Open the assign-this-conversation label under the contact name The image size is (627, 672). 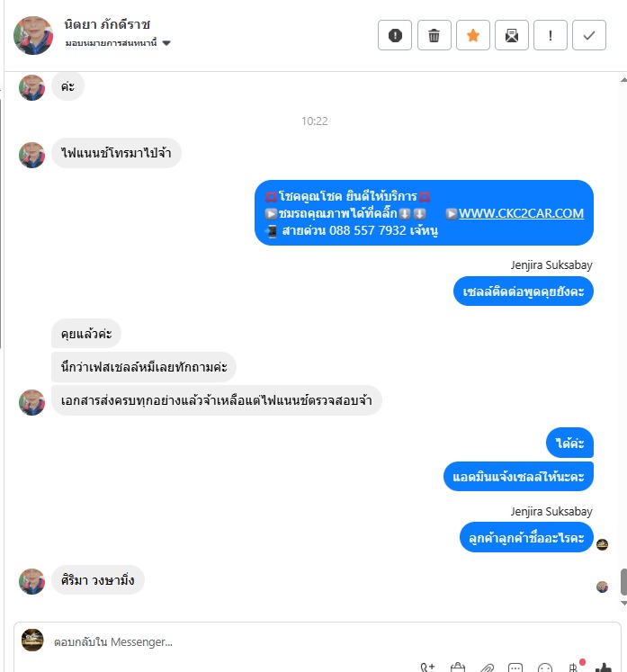(x=111, y=43)
